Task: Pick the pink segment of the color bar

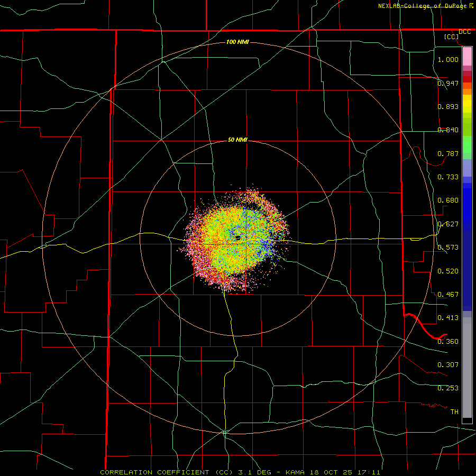Action: click(467, 57)
